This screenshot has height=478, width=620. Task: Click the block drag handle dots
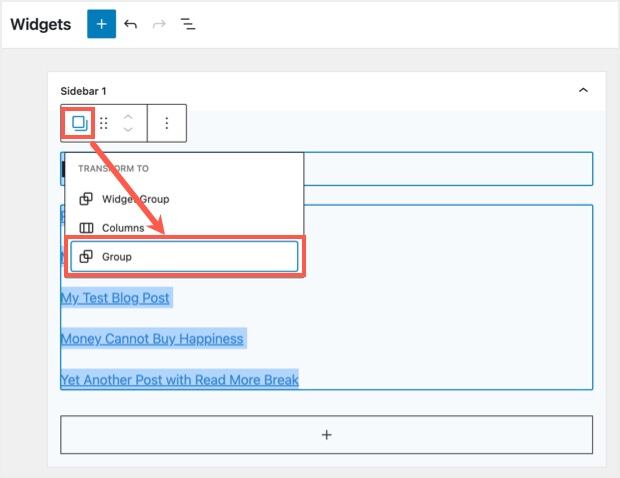coord(104,123)
